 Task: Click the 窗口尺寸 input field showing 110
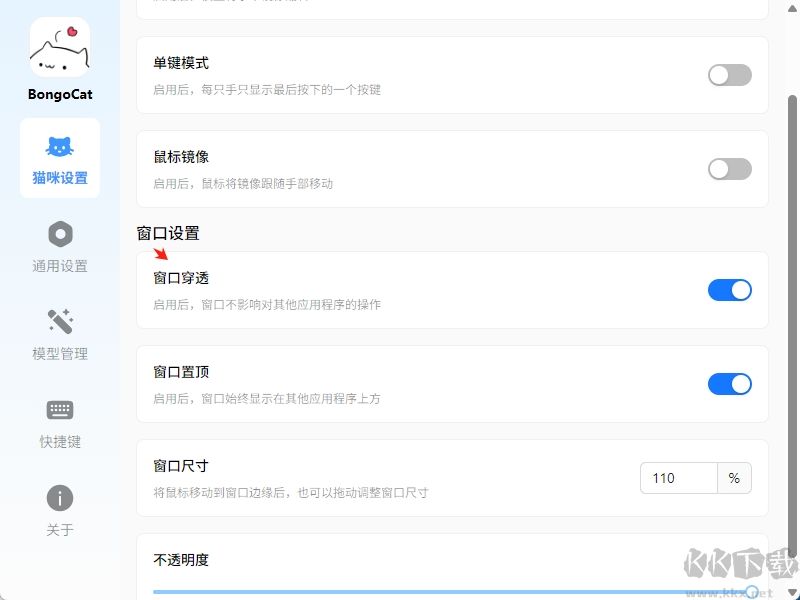(679, 478)
